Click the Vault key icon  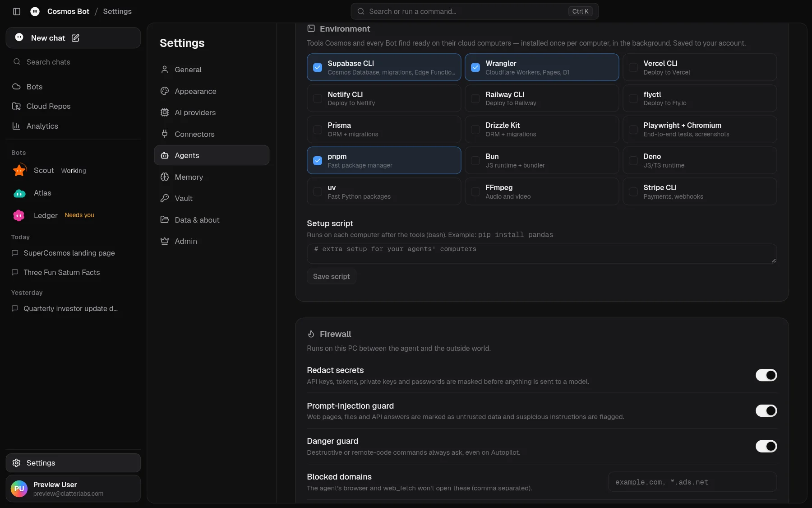click(x=165, y=198)
